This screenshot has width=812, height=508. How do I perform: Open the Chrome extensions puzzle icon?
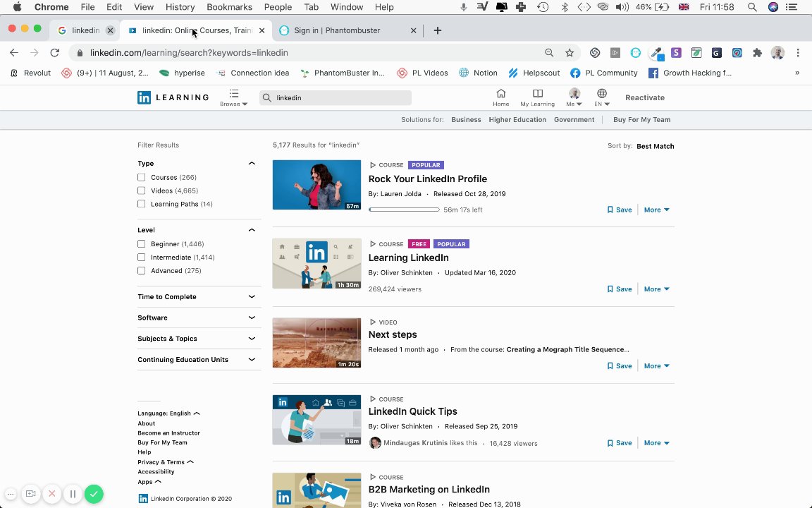(x=757, y=52)
